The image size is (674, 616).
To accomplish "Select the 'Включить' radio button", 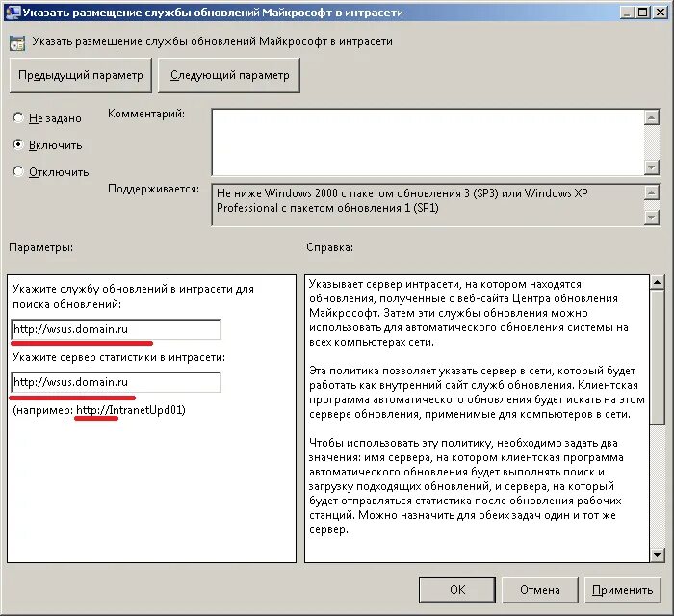I will [x=18, y=144].
